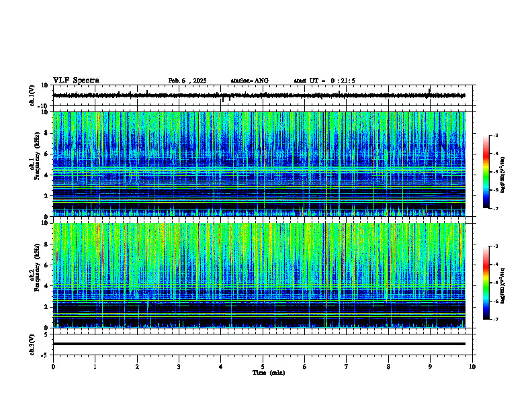This screenshot has width=532, height=411.
Task: Click the "4" kHz tick on ch.1 spectrogram
Action: coord(47,175)
